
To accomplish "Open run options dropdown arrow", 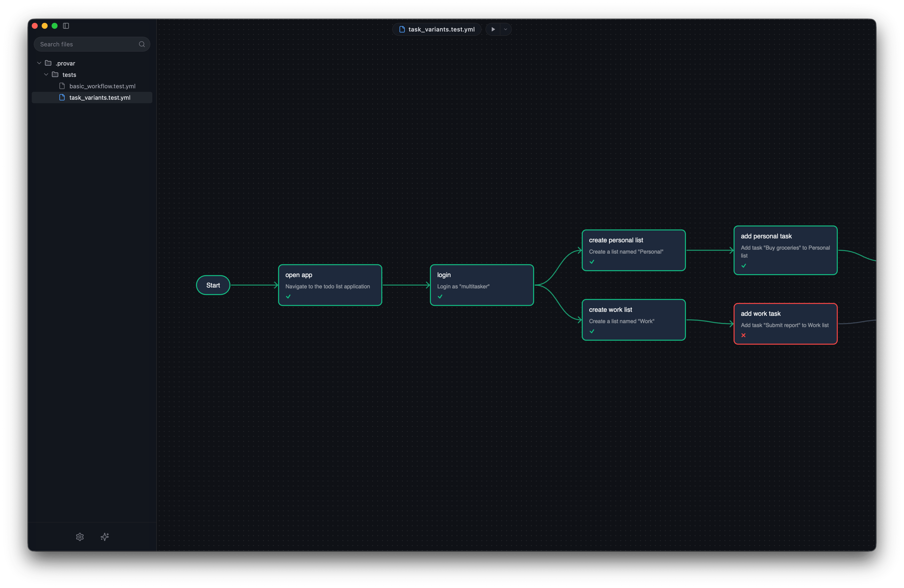I will (506, 29).
